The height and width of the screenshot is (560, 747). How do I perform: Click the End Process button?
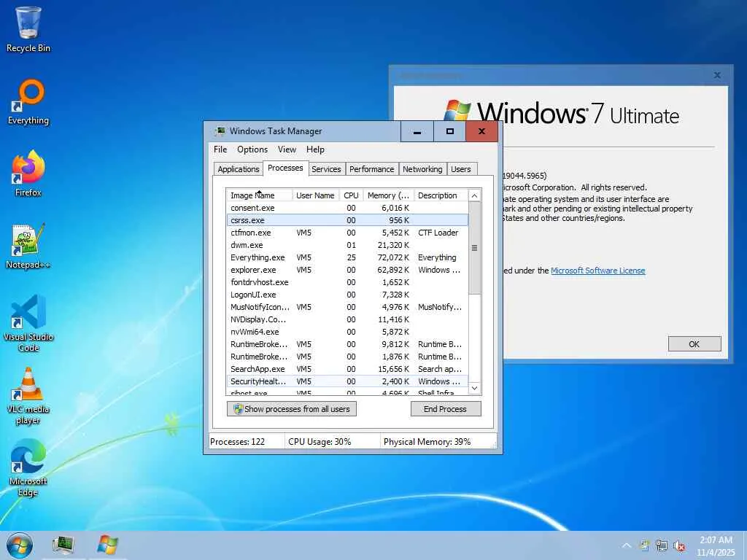[x=446, y=409]
